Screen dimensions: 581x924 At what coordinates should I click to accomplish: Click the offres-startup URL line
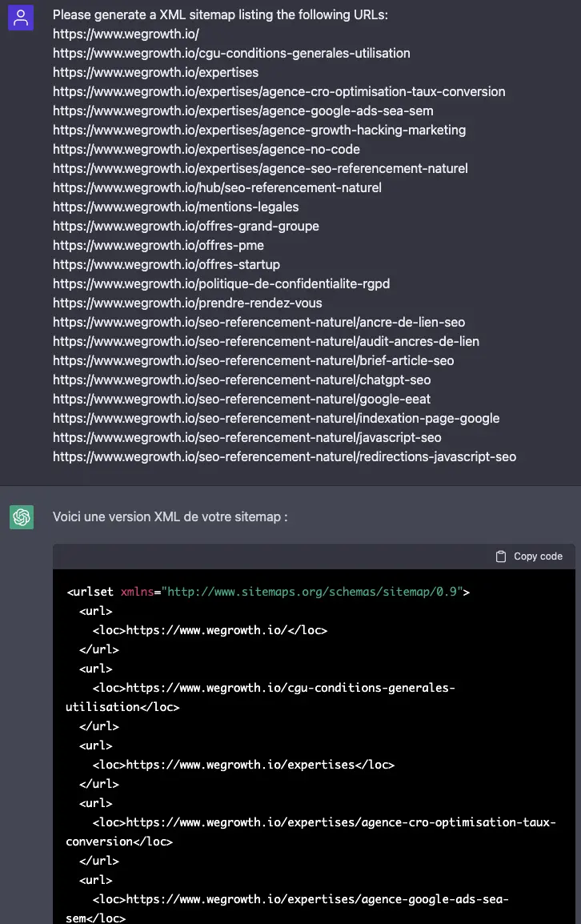(x=166, y=264)
